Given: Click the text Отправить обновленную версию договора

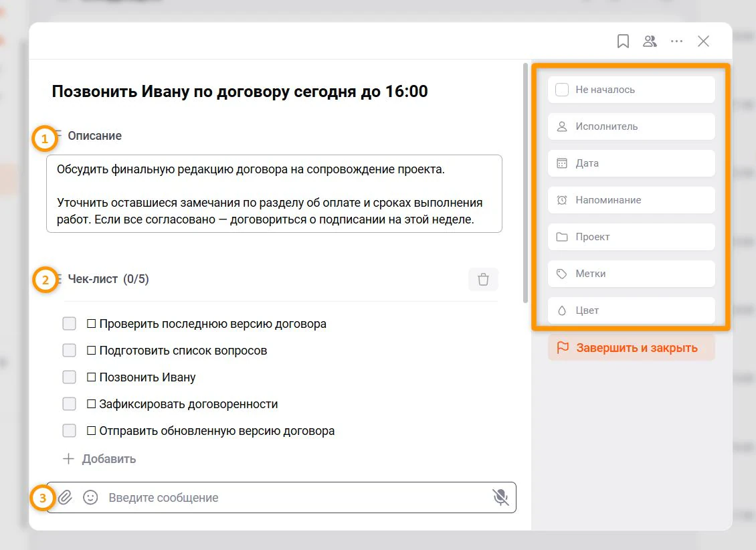Looking at the screenshot, I should pyautogui.click(x=217, y=431).
